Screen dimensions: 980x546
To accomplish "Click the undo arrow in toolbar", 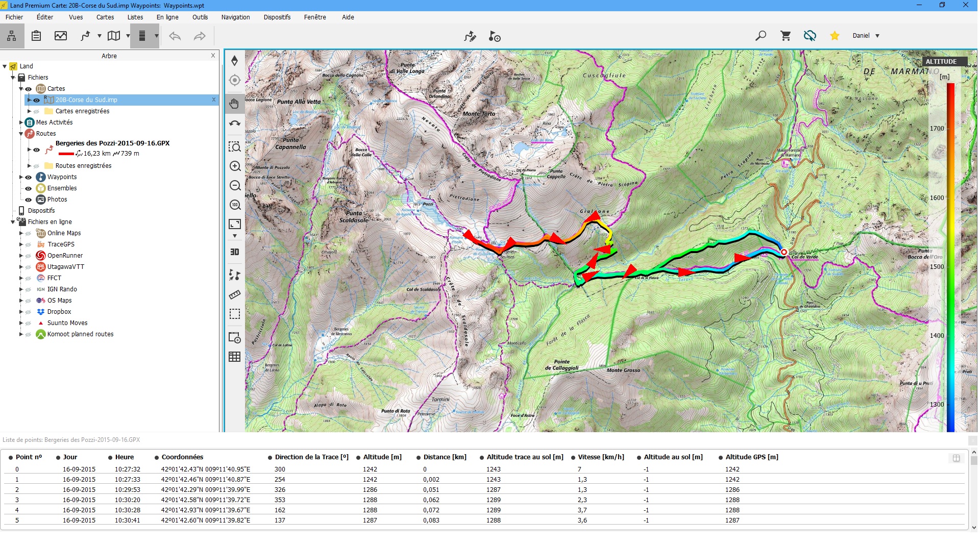I will [175, 36].
